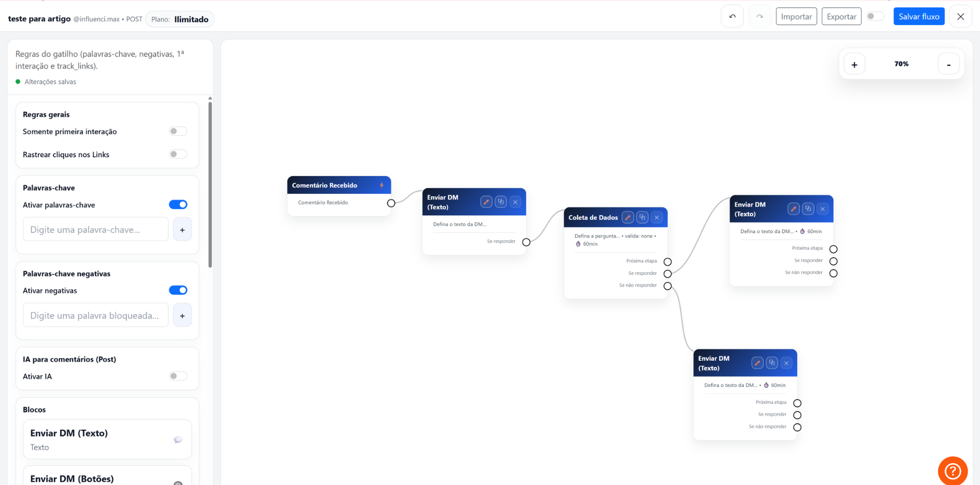Viewport: 980px width, 485px height.
Task: Disable Ativar palavras-chave switch
Action: (x=178, y=205)
